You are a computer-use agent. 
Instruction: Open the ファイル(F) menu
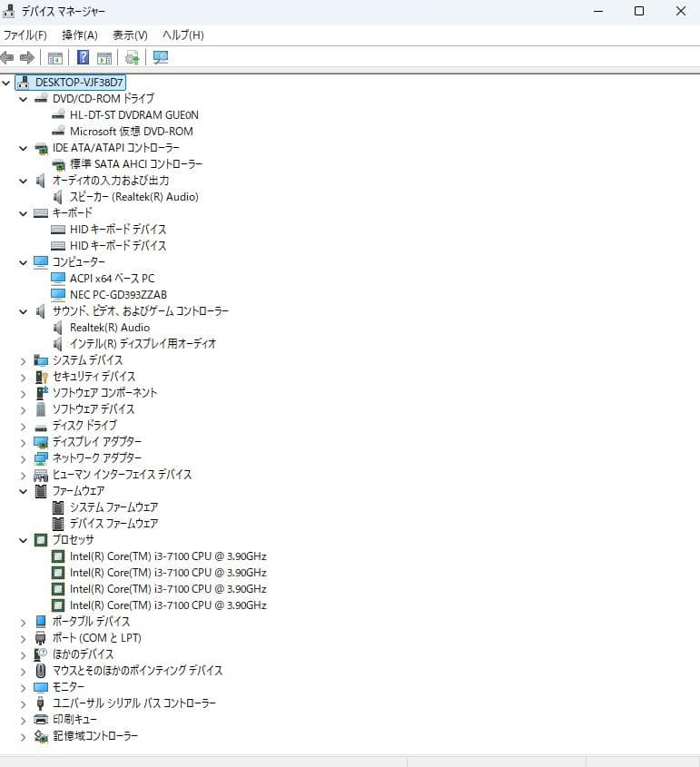(x=25, y=35)
